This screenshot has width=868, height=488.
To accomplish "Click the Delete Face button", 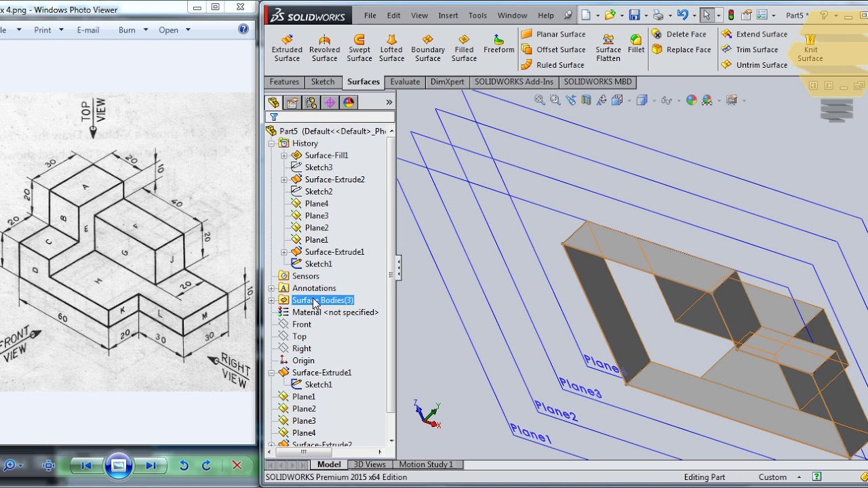I will (x=679, y=34).
